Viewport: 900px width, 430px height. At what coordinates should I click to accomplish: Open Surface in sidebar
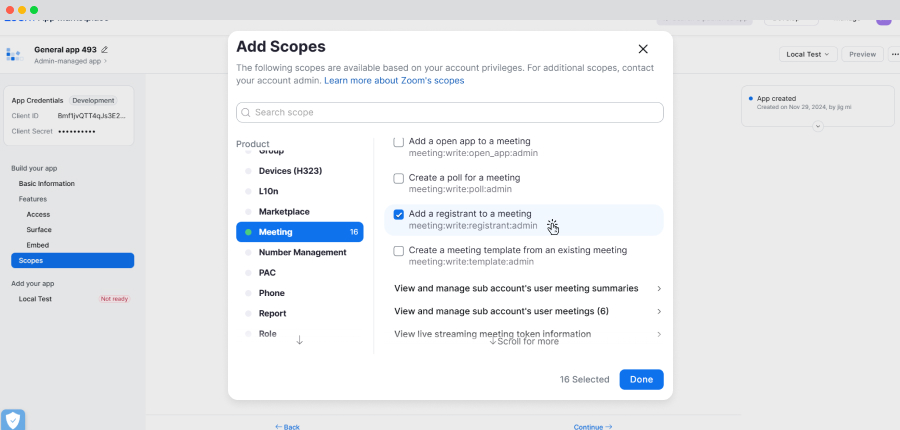tap(39, 230)
